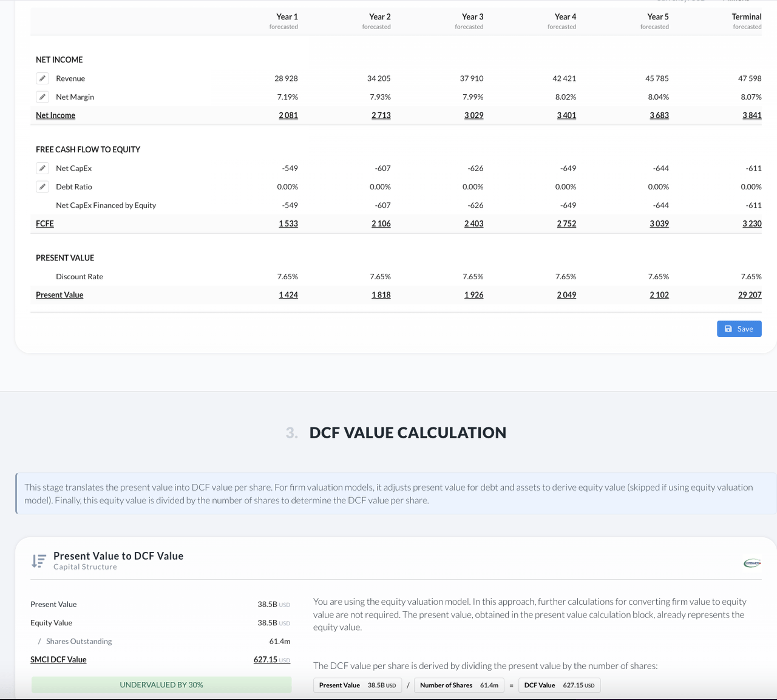Click the green Undervalued by 30% bar

pos(161,685)
